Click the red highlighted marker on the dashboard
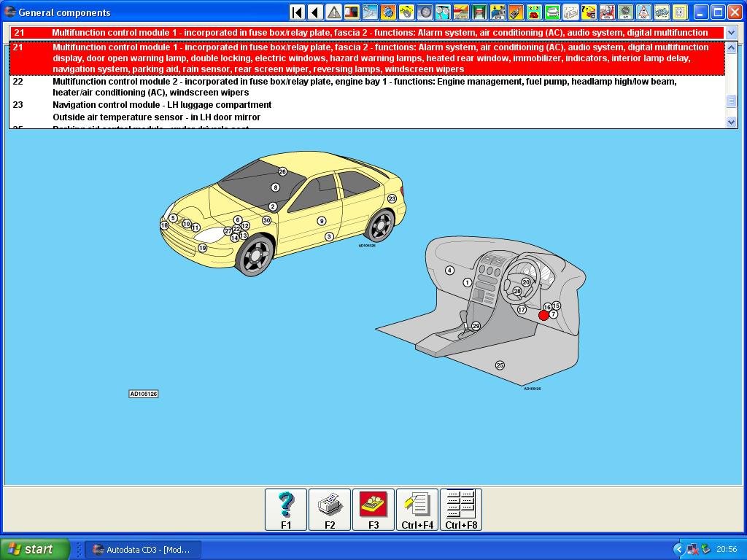Viewport: 747px width, 560px height. point(543,315)
